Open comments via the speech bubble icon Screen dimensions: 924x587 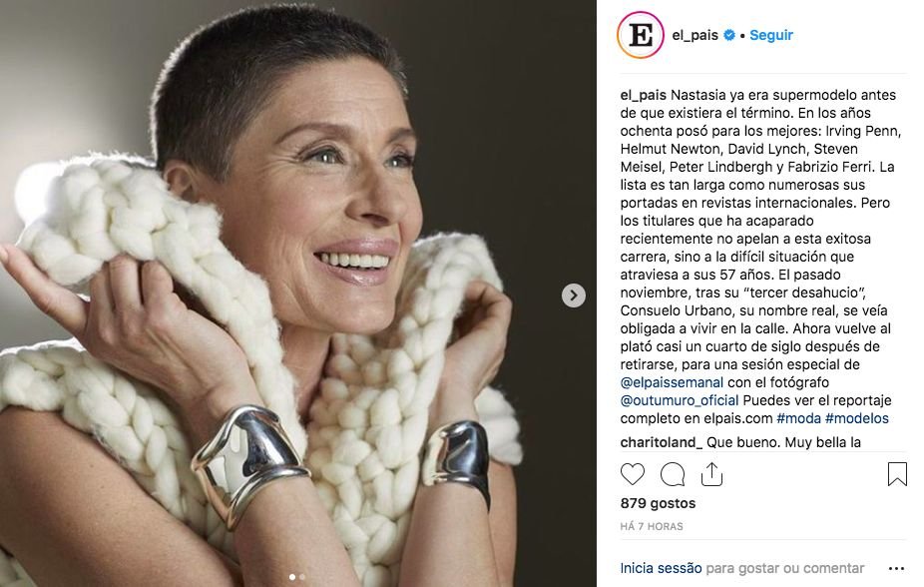(673, 474)
